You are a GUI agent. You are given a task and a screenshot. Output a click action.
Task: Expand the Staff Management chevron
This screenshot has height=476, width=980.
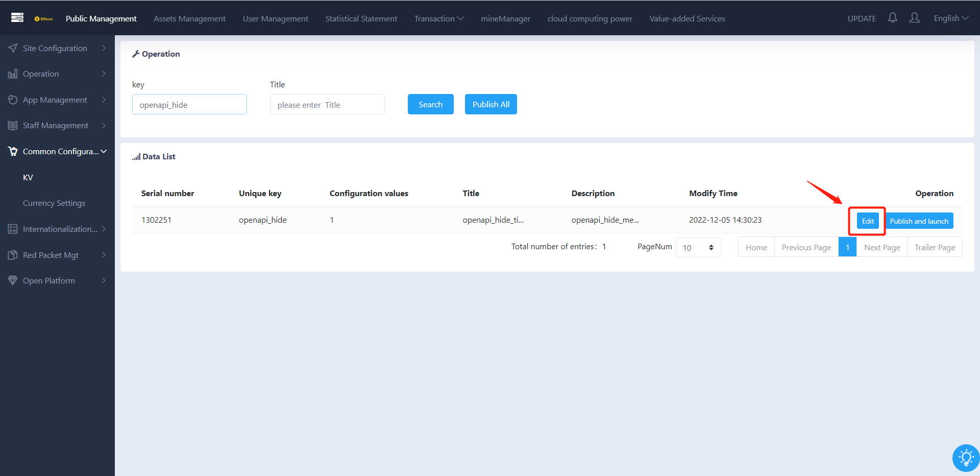[104, 125]
